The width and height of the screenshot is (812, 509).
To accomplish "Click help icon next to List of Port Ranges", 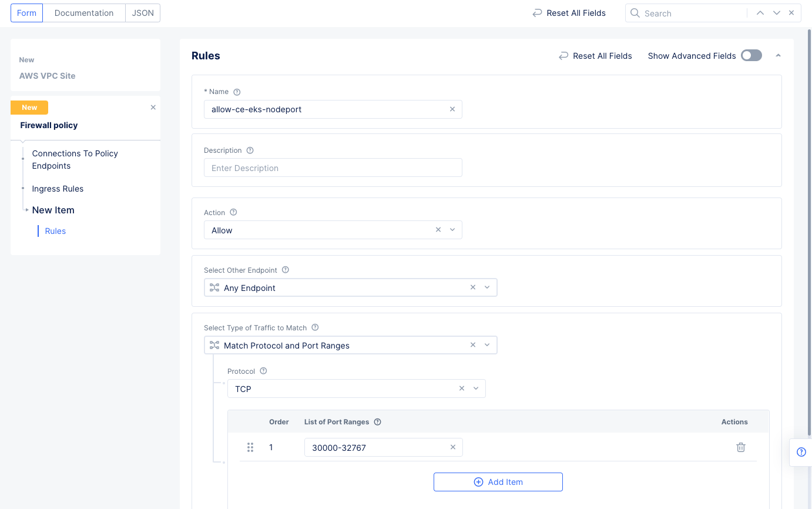I will (378, 422).
